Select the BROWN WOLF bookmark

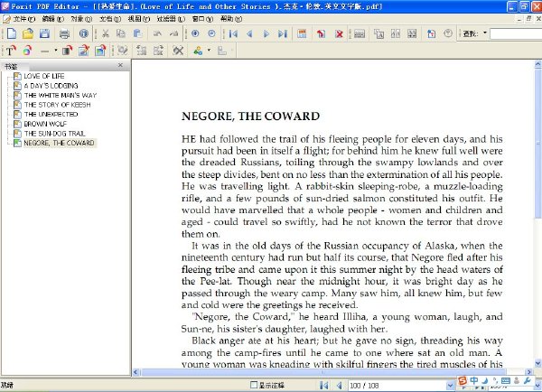pos(45,124)
